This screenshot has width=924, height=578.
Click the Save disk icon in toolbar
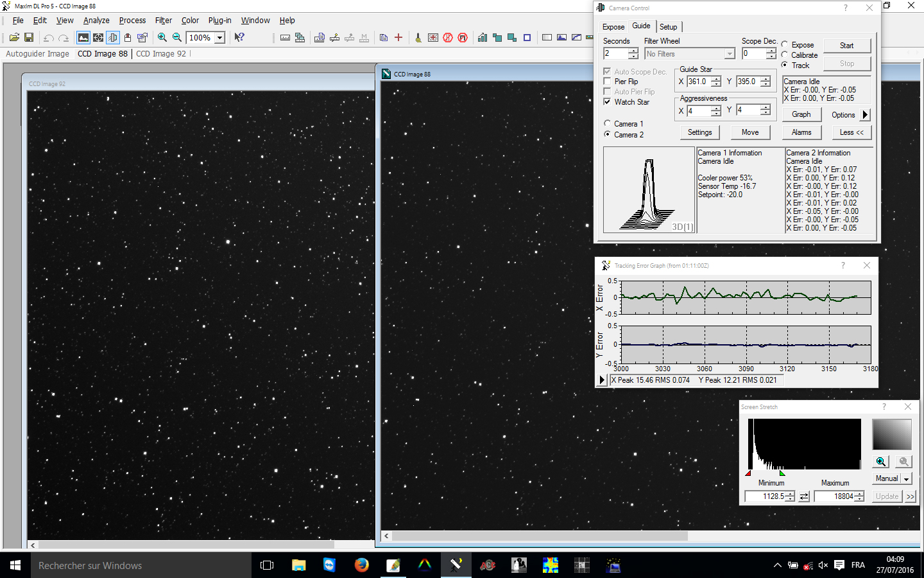point(29,38)
